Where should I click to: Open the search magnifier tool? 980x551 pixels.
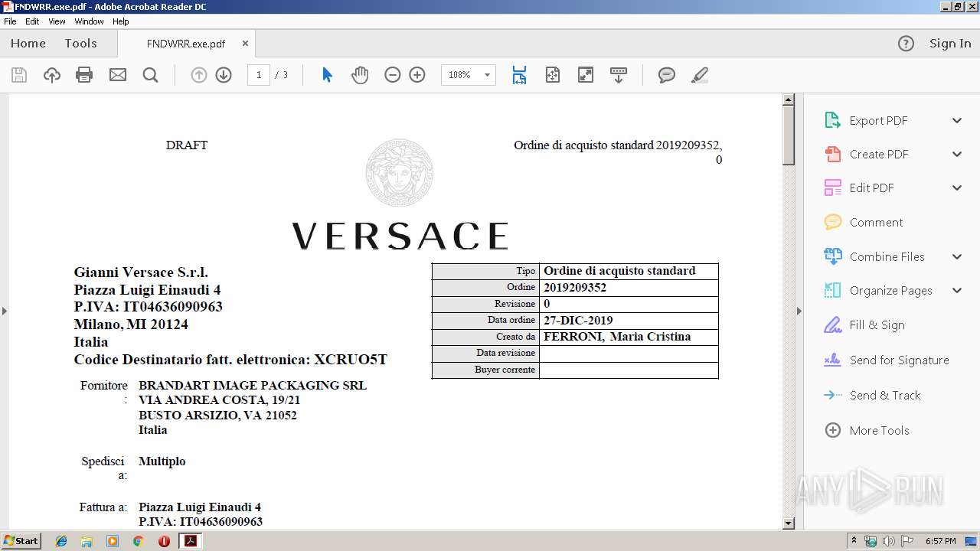tap(151, 75)
